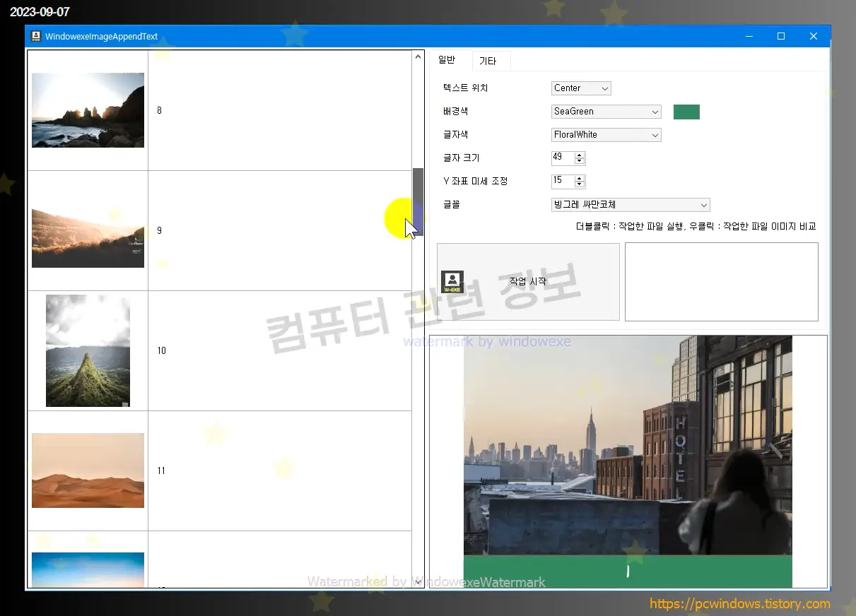Close the WindowexeImageAppendText window

pyautogui.click(x=814, y=36)
